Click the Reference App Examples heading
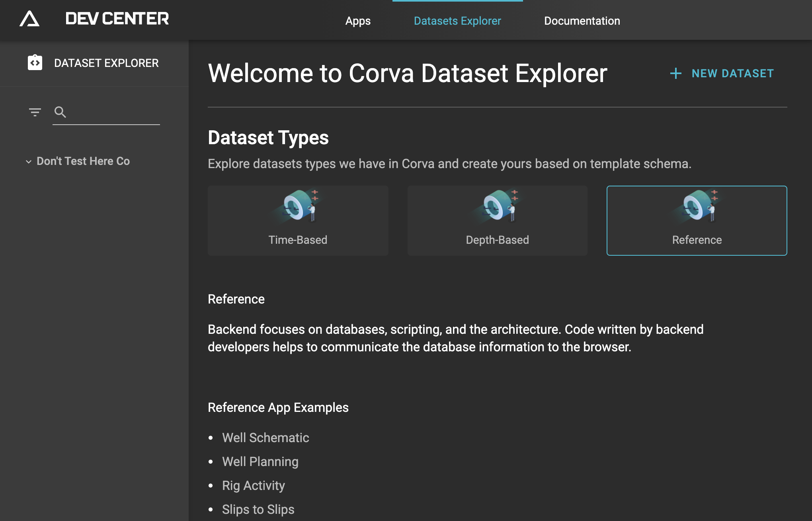The image size is (812, 521). [278, 407]
